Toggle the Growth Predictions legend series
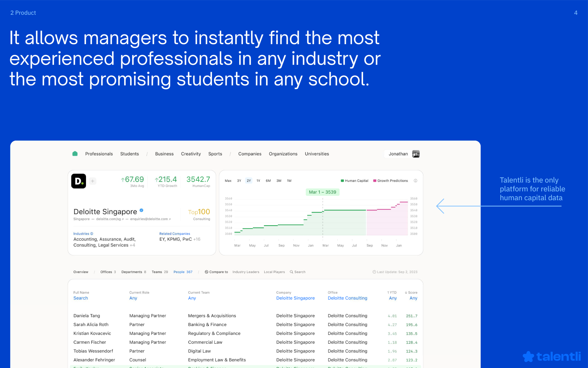Screen dimensions: 588x368 pos(391,181)
